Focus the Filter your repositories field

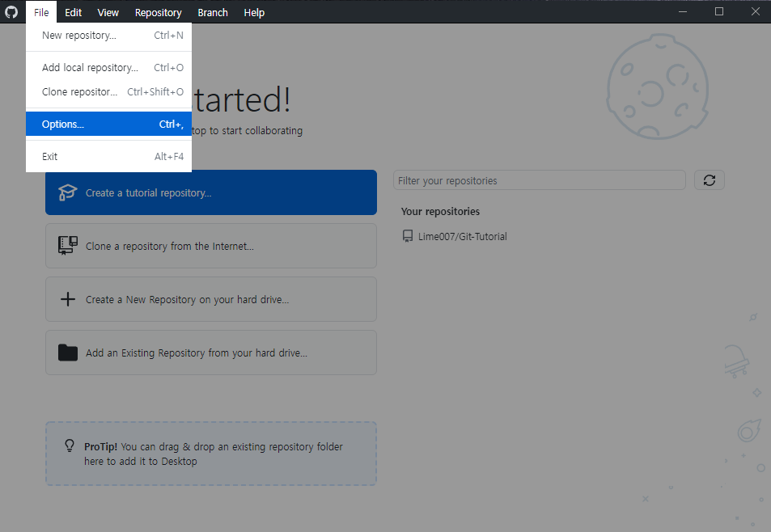540,180
